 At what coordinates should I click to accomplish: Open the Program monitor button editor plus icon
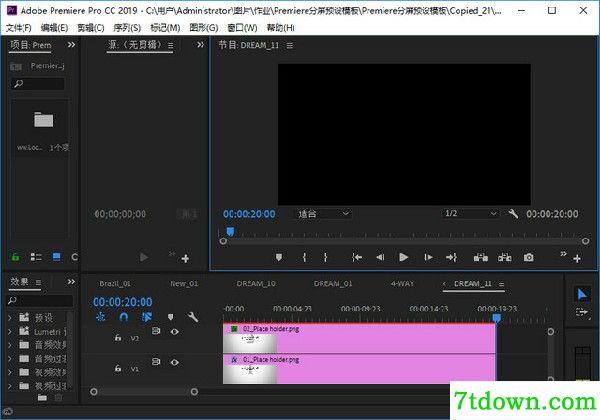click(577, 259)
